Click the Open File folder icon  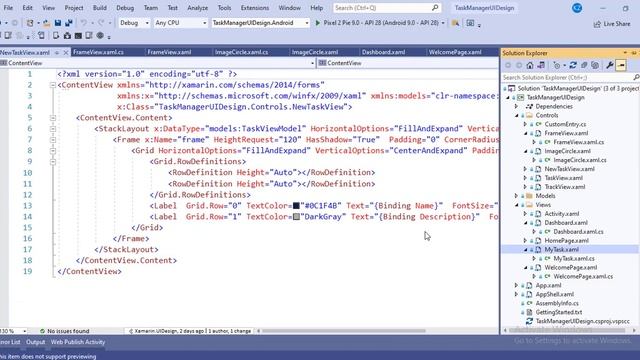point(47,23)
